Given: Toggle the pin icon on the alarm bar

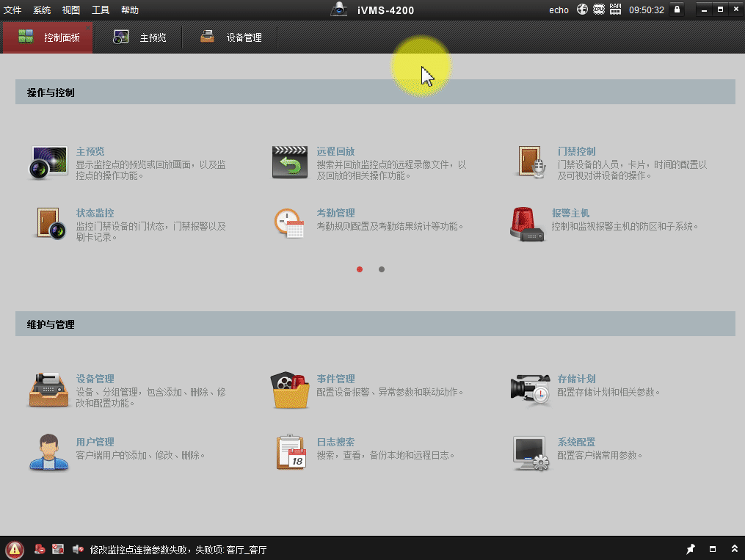Looking at the screenshot, I should [x=690, y=549].
